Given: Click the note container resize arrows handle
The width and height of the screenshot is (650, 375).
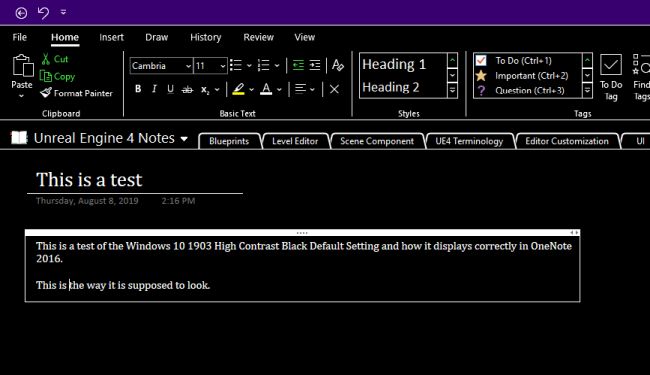Looking at the screenshot, I should (574, 232).
